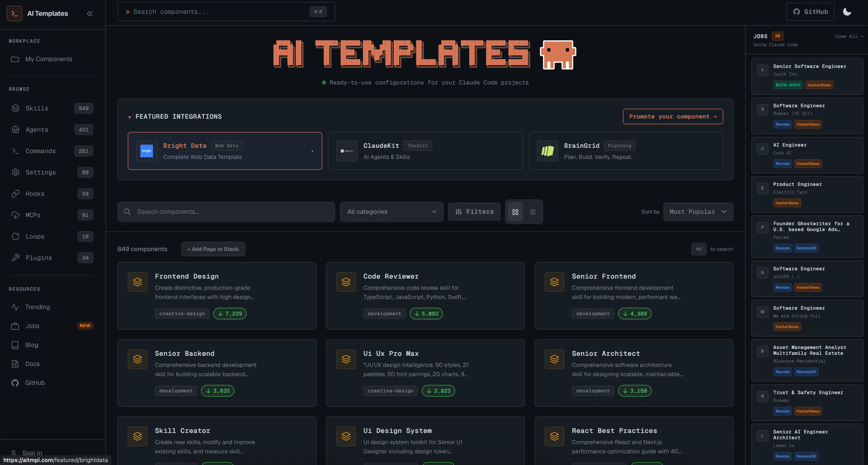Switch to grid view
This screenshot has height=465, width=868.
pyautogui.click(x=515, y=212)
